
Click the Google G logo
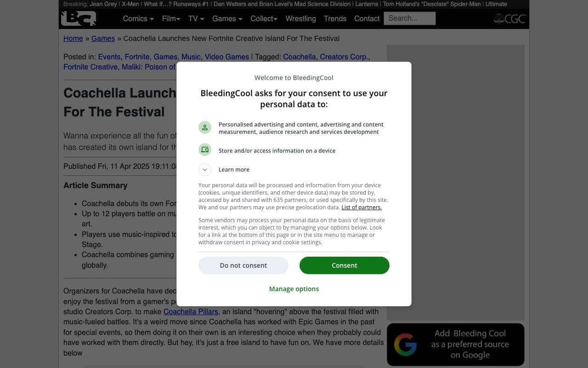point(405,344)
